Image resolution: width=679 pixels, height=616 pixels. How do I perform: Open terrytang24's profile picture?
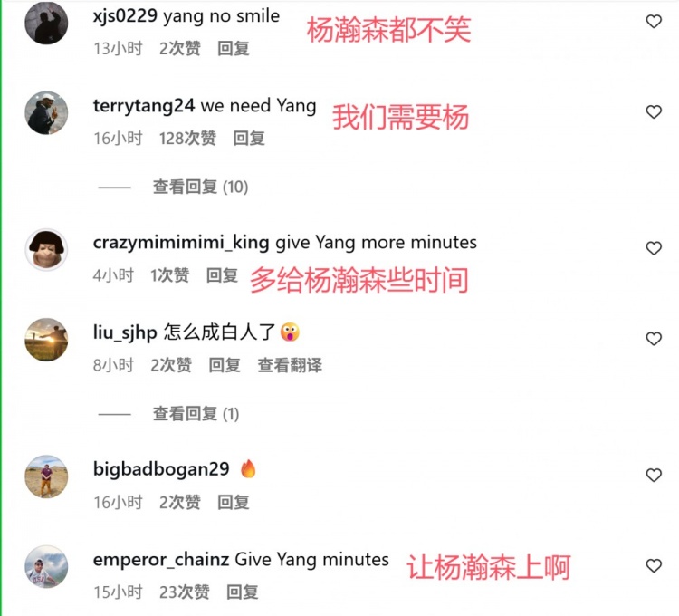coord(46,112)
